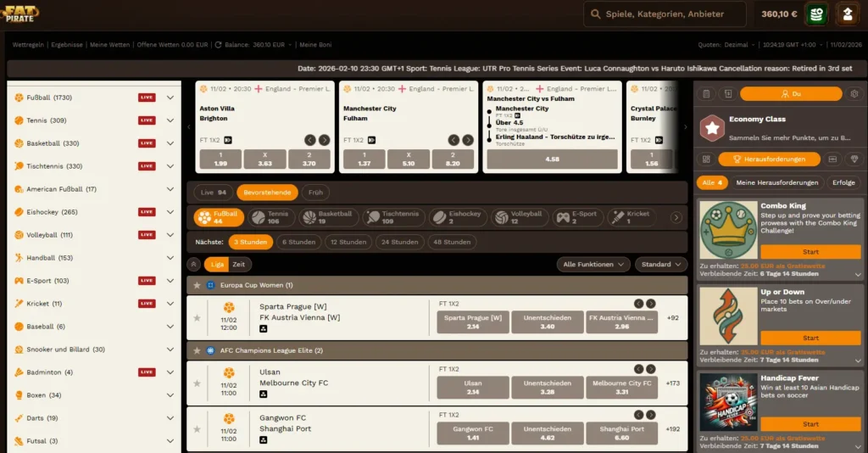Open statistics icon for Gangwon FC match

coord(264,439)
